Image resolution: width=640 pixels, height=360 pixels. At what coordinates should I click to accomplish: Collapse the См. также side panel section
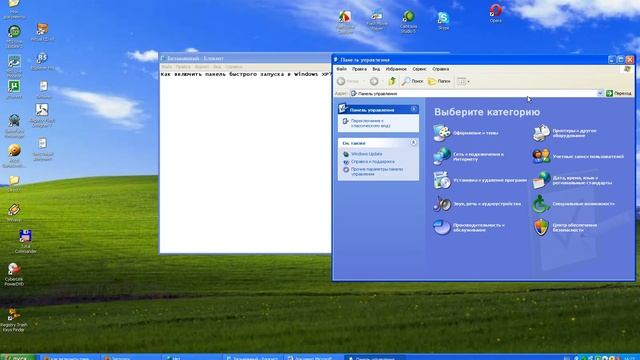[x=413, y=142]
